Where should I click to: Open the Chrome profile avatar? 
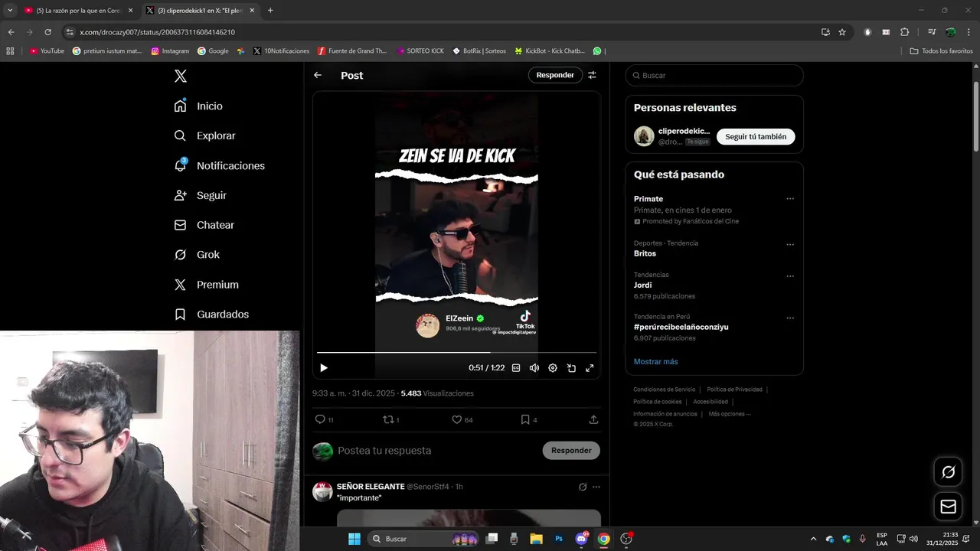pos(950,32)
